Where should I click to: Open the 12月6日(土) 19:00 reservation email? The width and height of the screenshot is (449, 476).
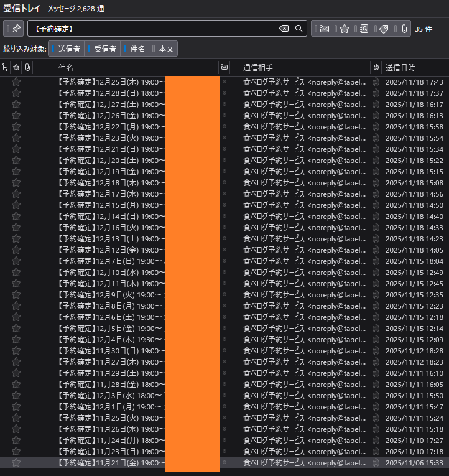click(x=112, y=317)
